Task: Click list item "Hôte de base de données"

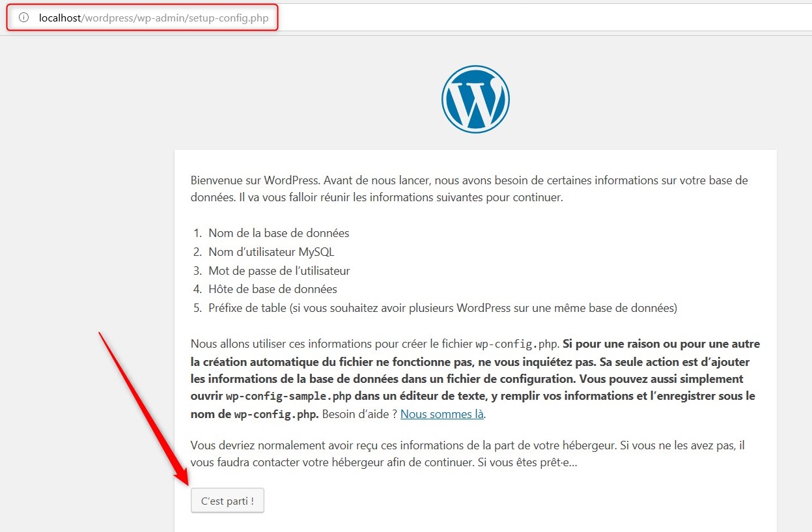Action: (x=272, y=289)
